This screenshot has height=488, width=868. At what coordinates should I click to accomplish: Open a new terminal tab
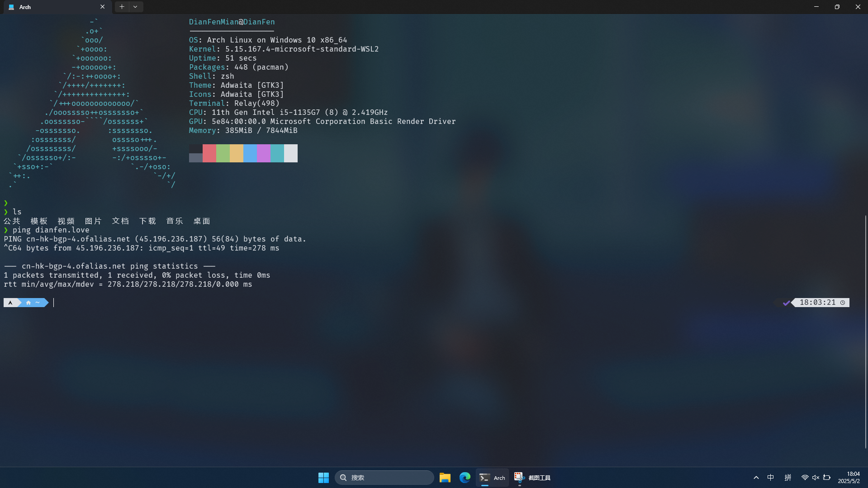click(x=122, y=7)
